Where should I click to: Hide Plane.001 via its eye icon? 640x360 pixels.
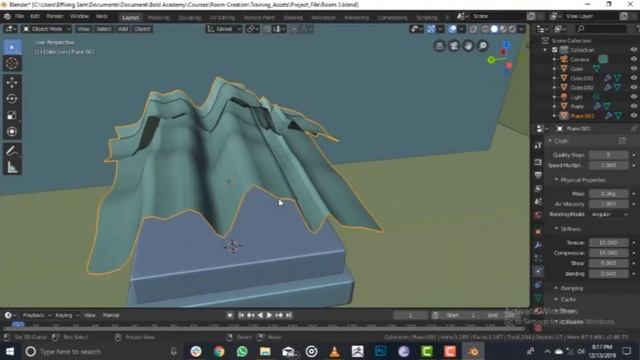coord(633,116)
